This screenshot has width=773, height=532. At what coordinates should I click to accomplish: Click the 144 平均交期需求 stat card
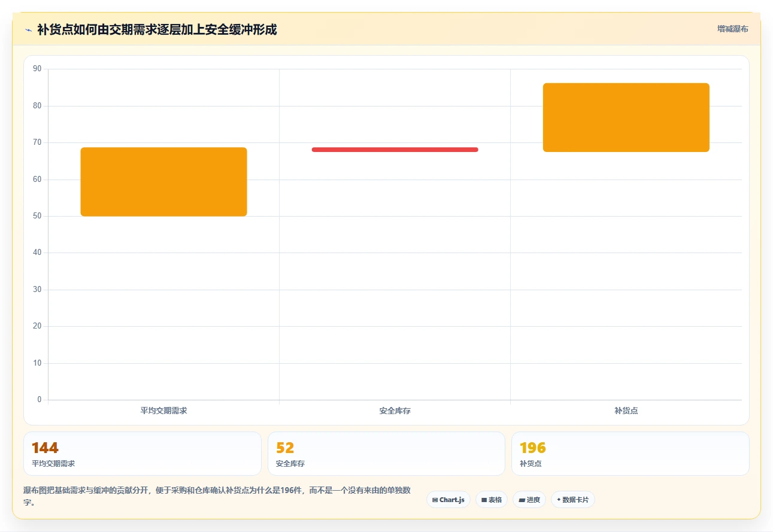click(143, 454)
